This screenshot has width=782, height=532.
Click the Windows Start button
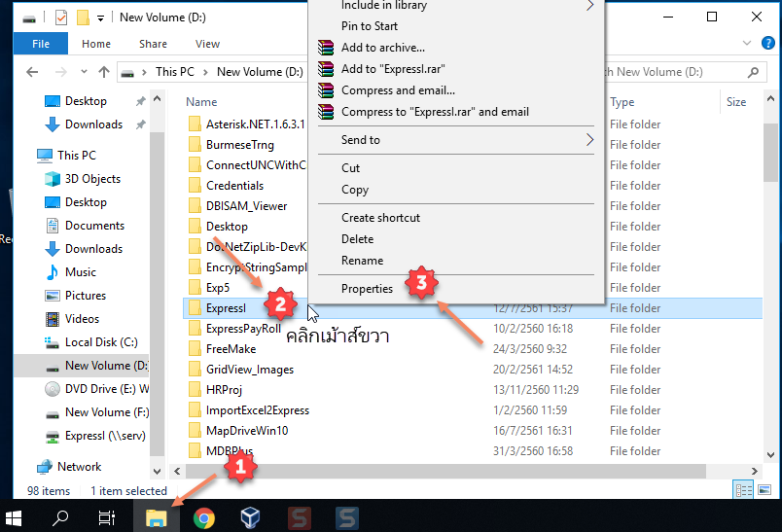[x=16, y=517]
